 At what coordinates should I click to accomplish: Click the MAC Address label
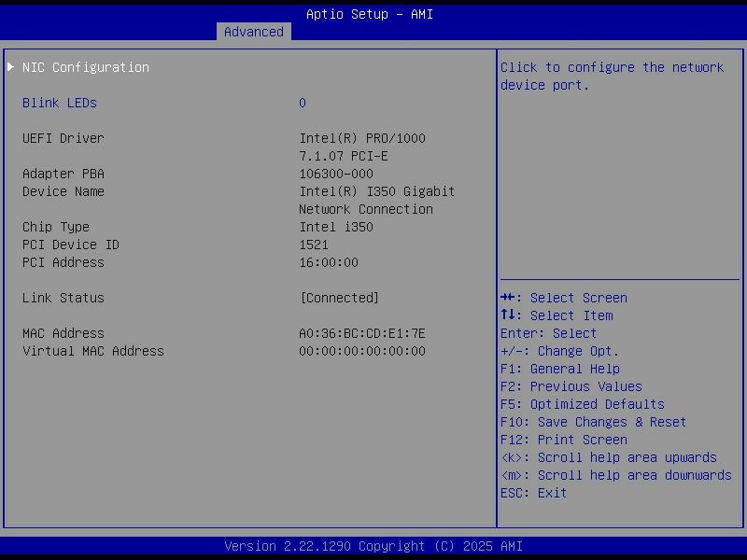point(63,333)
